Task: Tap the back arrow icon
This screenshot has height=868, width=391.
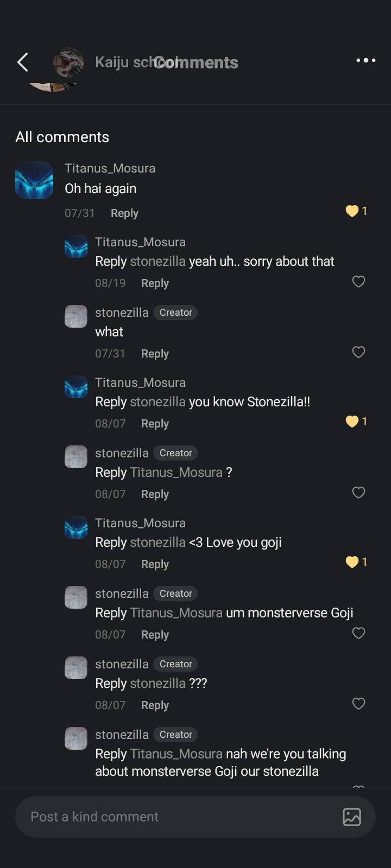Action: (23, 62)
